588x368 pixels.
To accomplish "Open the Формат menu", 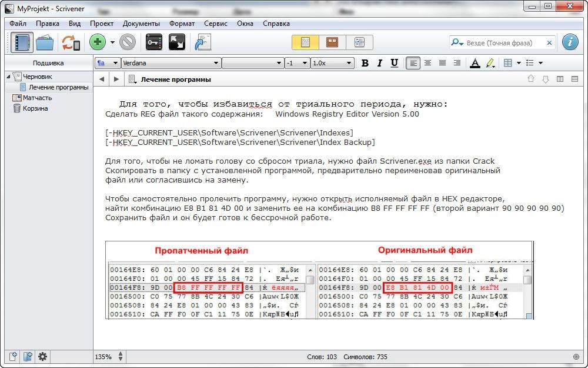I will click(x=182, y=24).
